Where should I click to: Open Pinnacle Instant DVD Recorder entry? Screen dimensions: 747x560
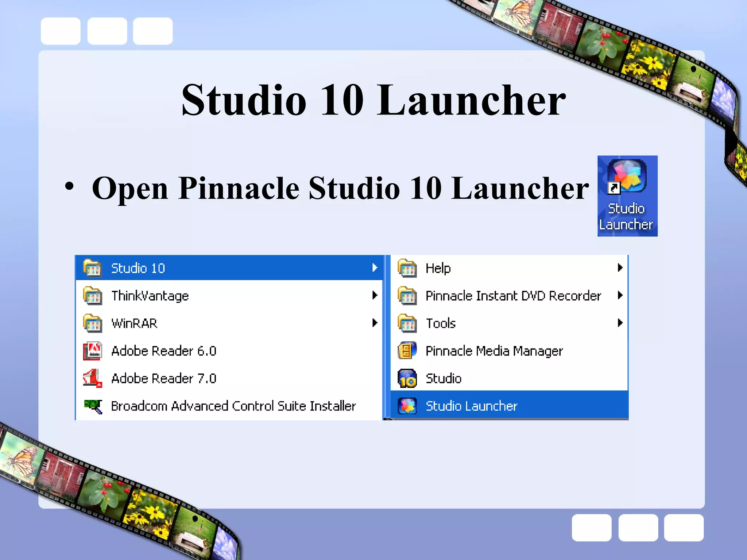click(509, 296)
